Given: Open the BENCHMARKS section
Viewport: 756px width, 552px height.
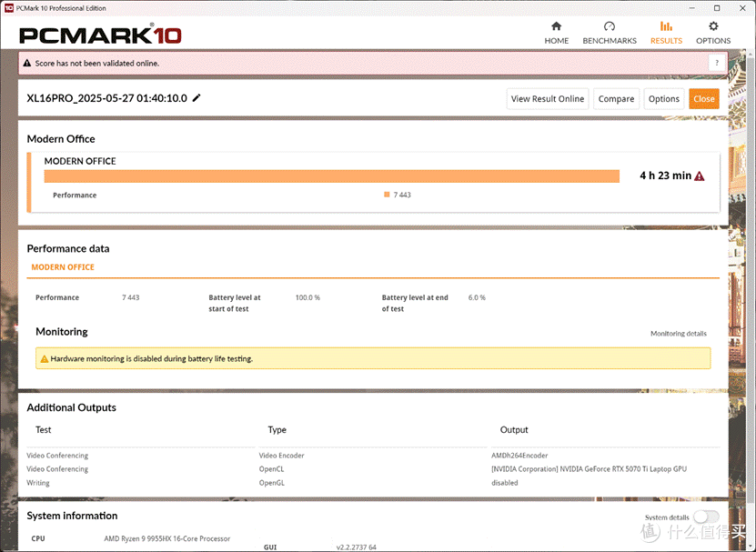Looking at the screenshot, I should coord(610,34).
